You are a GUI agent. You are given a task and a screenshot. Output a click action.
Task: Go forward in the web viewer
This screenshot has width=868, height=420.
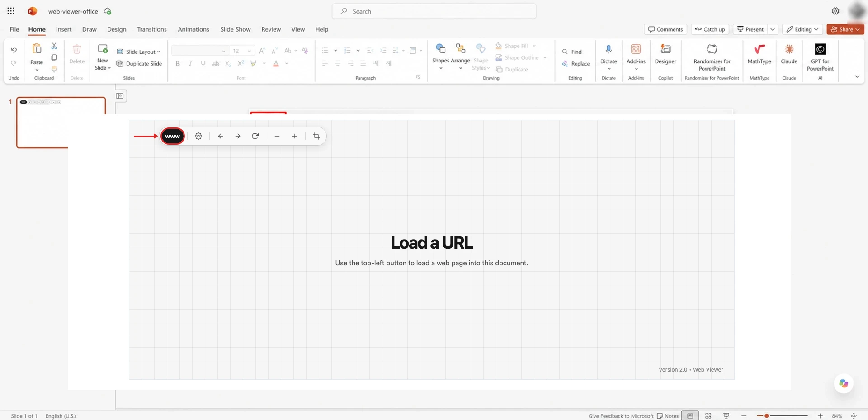coord(238,136)
